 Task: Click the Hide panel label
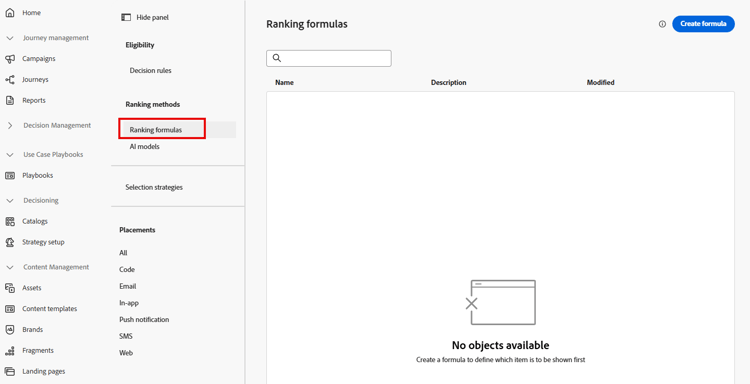click(x=153, y=17)
